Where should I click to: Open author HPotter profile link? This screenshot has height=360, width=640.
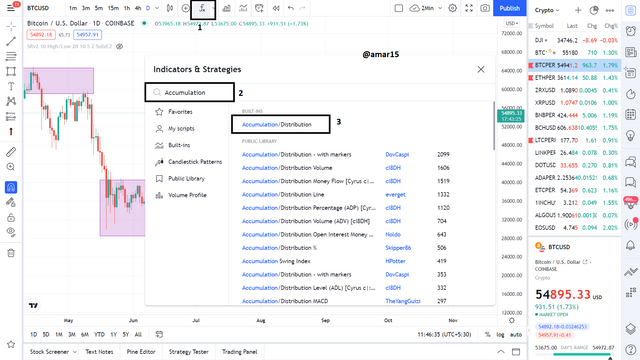pos(395,261)
